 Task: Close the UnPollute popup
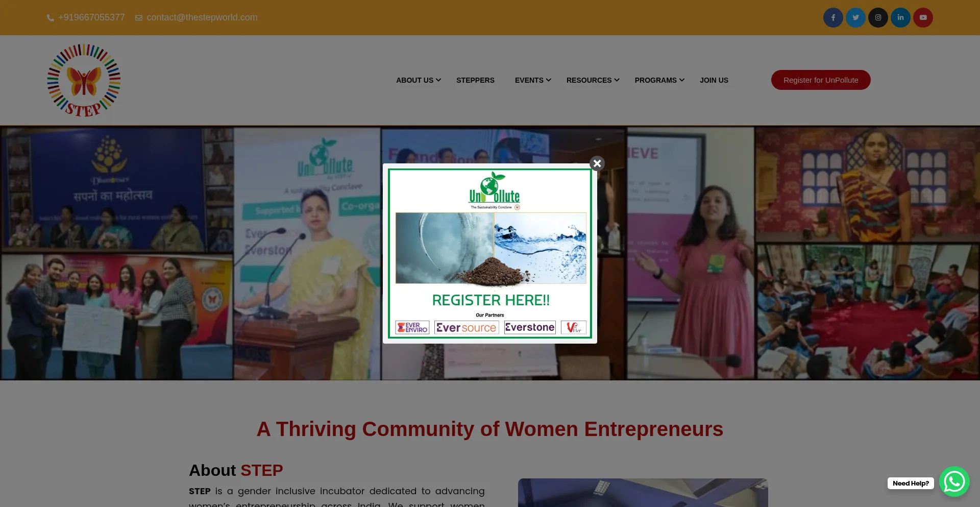click(x=597, y=163)
